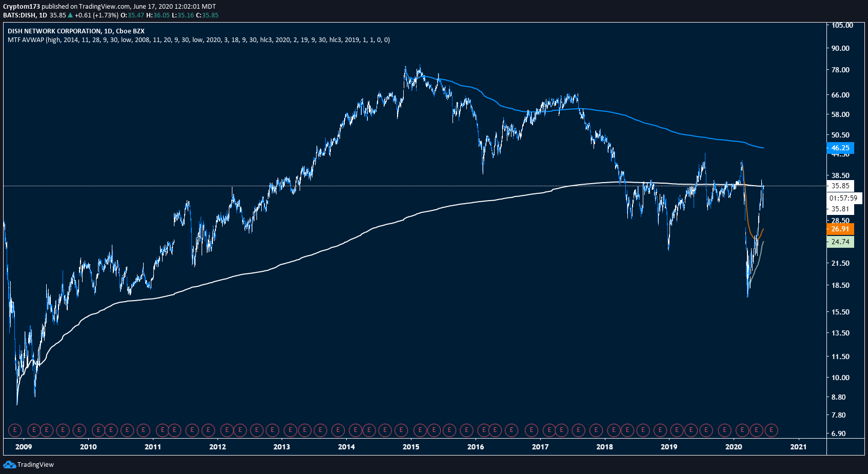Click the 10.00 price axis label

[840, 378]
